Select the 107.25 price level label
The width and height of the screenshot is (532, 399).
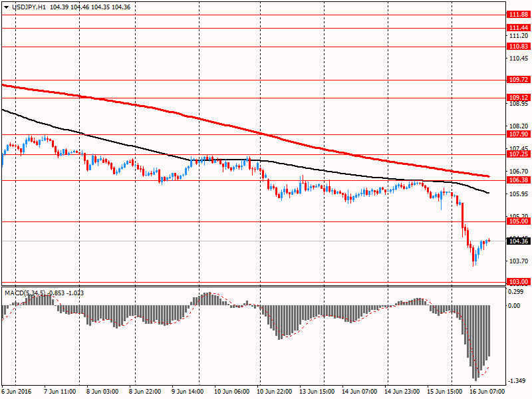click(x=519, y=154)
